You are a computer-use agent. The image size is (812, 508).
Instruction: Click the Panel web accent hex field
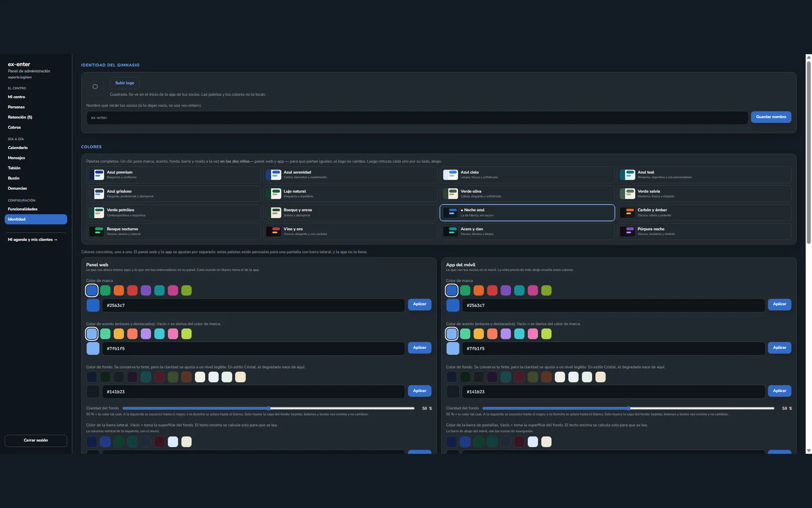click(x=253, y=348)
